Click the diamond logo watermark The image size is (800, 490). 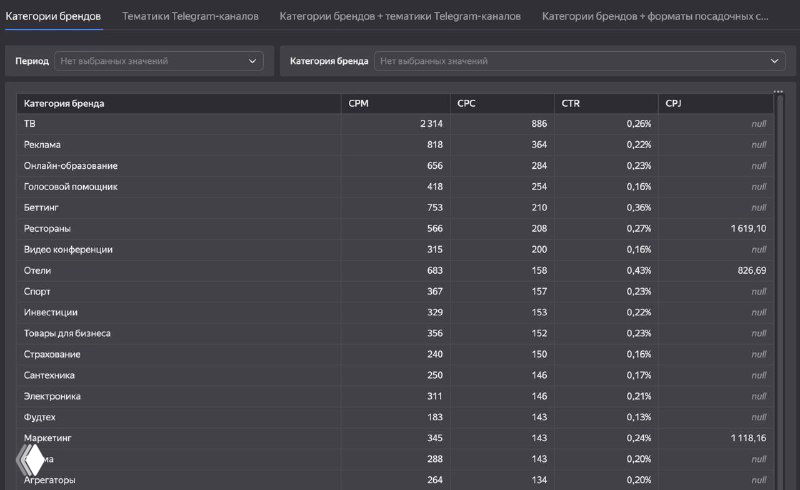29,462
